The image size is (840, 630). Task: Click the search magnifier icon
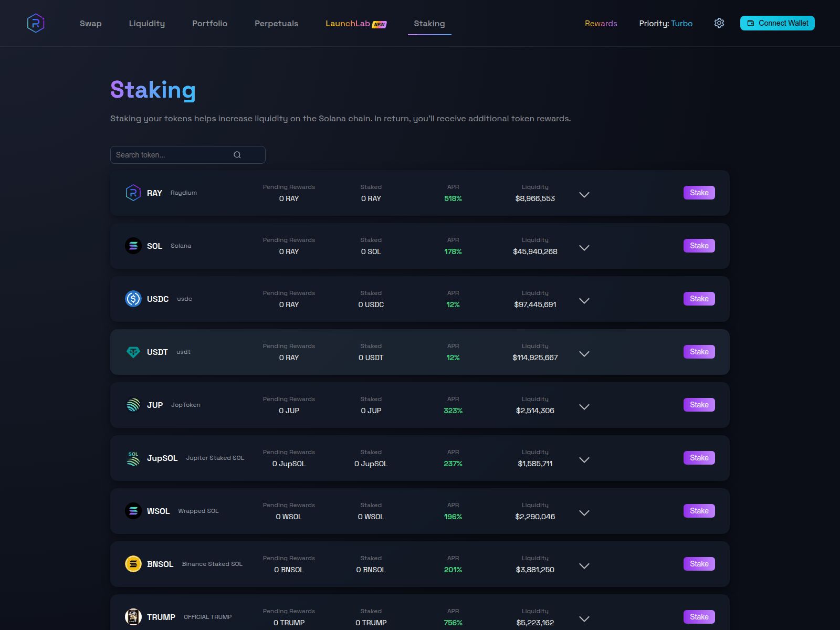(237, 155)
